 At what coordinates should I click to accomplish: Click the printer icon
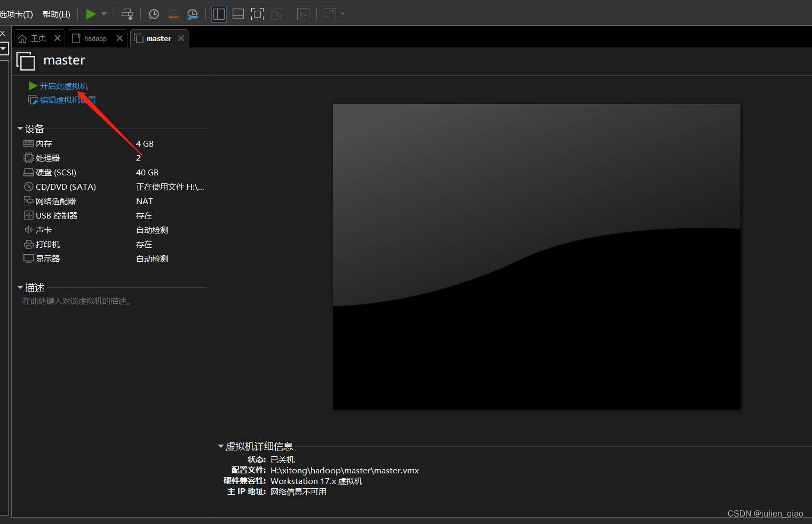tap(29, 244)
